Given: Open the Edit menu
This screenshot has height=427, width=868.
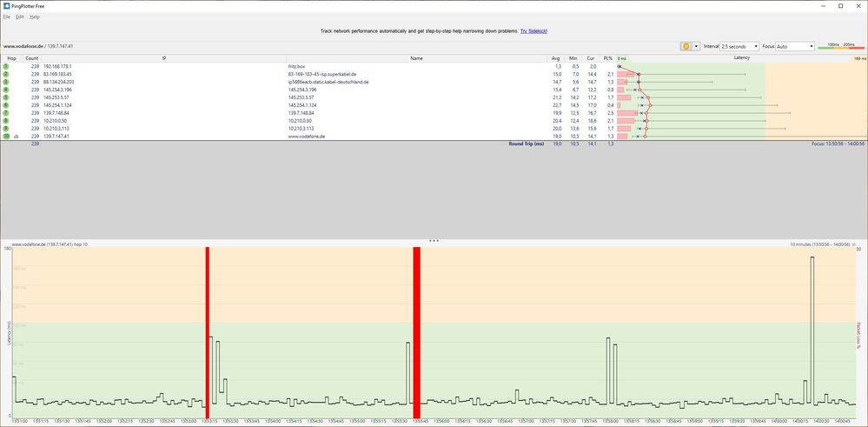Looking at the screenshot, I should (19, 17).
